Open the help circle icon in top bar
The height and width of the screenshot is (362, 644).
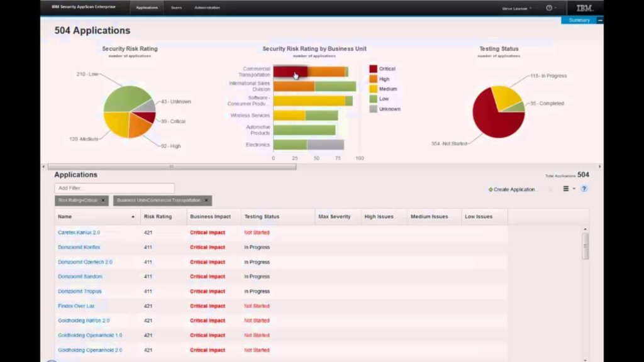(548, 8)
